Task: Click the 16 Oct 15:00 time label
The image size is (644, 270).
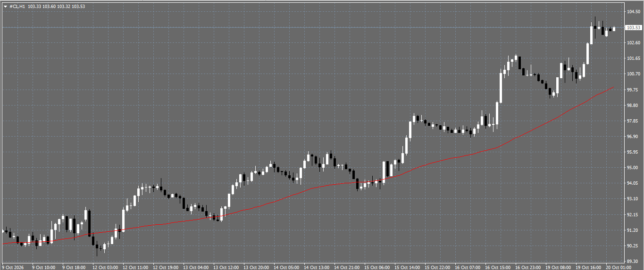Action: coord(499,267)
